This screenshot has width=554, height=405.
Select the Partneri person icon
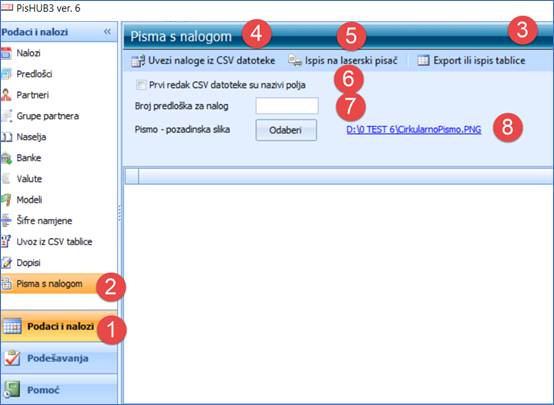pyautogui.click(x=6, y=95)
